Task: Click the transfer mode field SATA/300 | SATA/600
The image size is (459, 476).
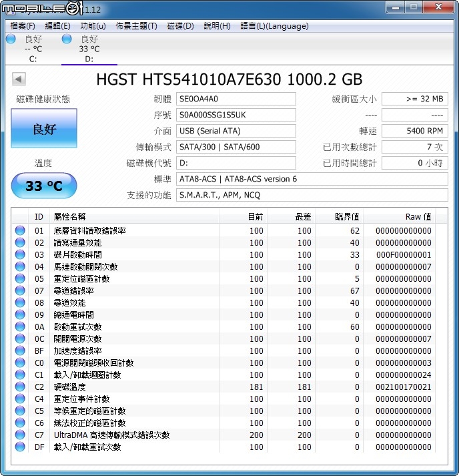Action: [236, 147]
